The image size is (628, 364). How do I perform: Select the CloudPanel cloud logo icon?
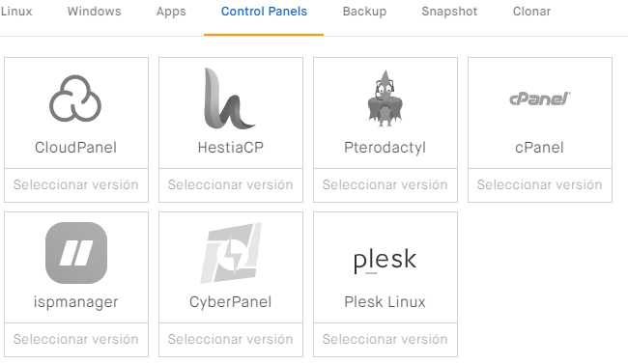tap(75, 98)
